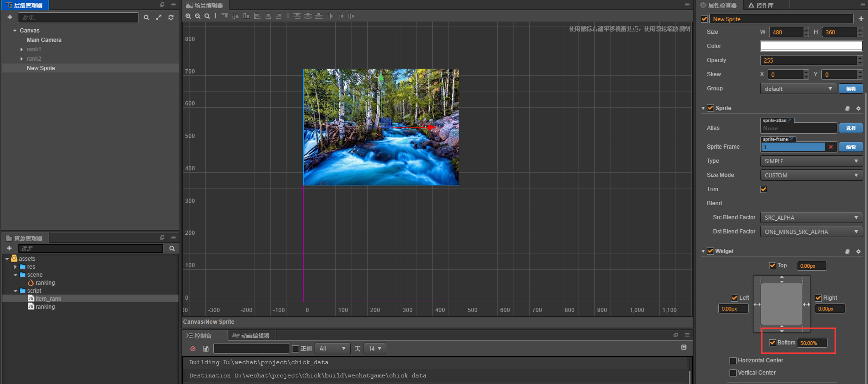The height and width of the screenshot is (384, 868).
Task: Distribute nodes by vertical centers
Action: coord(308,16)
